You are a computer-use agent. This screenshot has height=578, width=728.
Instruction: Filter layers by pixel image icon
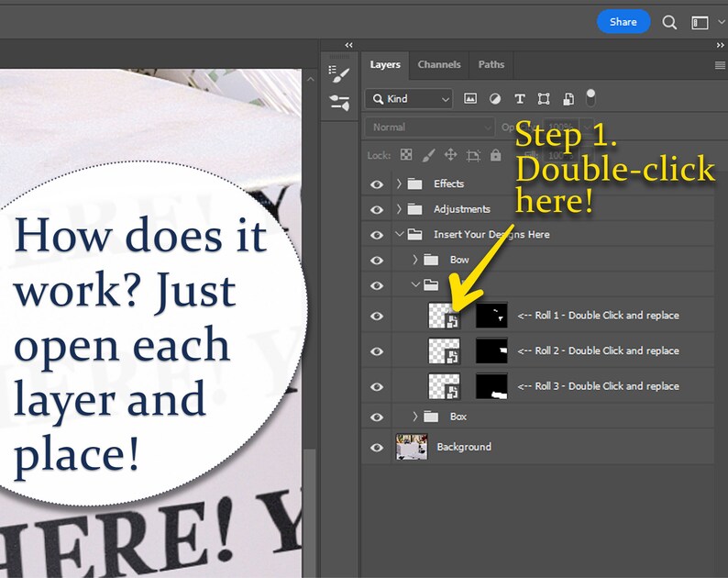pyautogui.click(x=470, y=98)
